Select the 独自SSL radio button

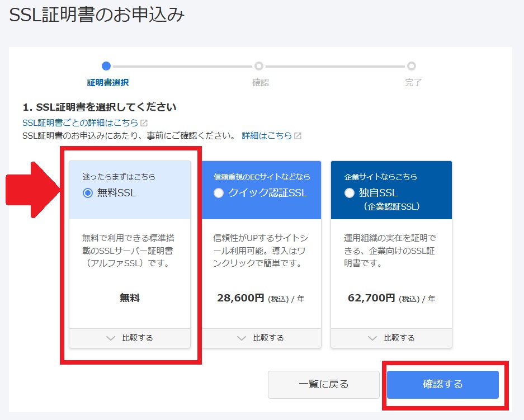pyautogui.click(x=349, y=193)
